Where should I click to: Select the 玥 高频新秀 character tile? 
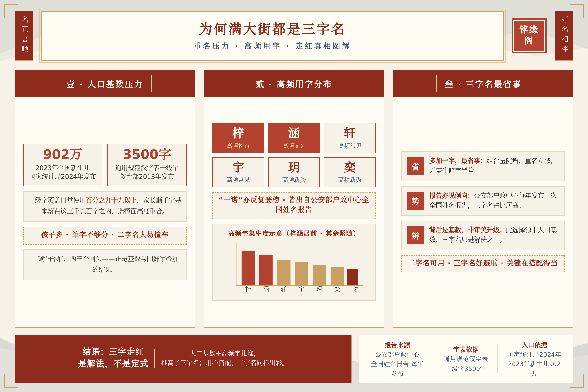pyautogui.click(x=294, y=172)
